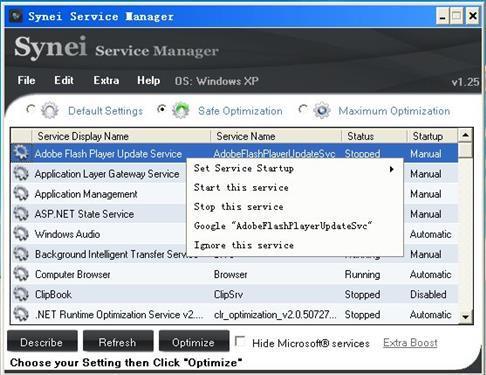Open the Help menu
This screenshot has height=375, width=486.
pos(148,80)
